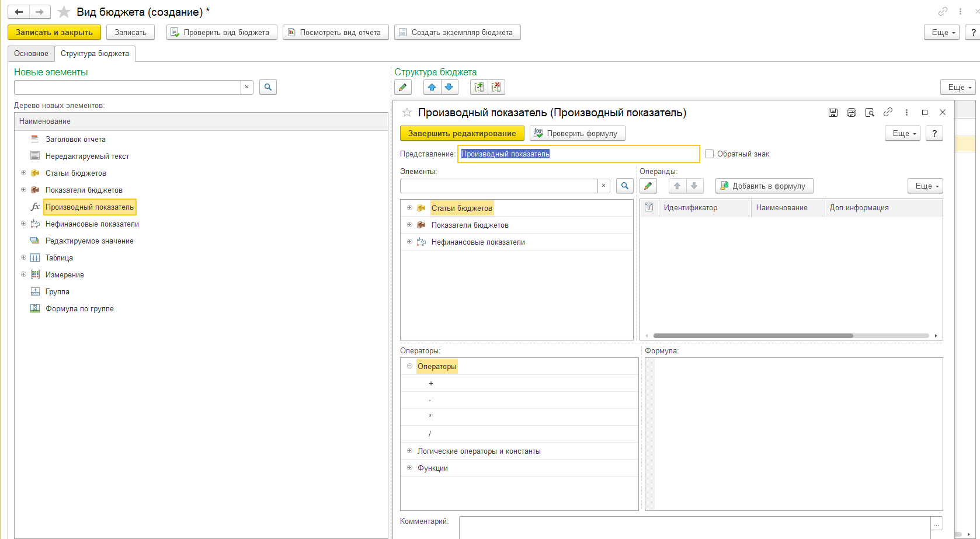Image resolution: width=980 pixels, height=539 pixels.
Task: Switch to the Основное tab
Action: click(x=32, y=54)
